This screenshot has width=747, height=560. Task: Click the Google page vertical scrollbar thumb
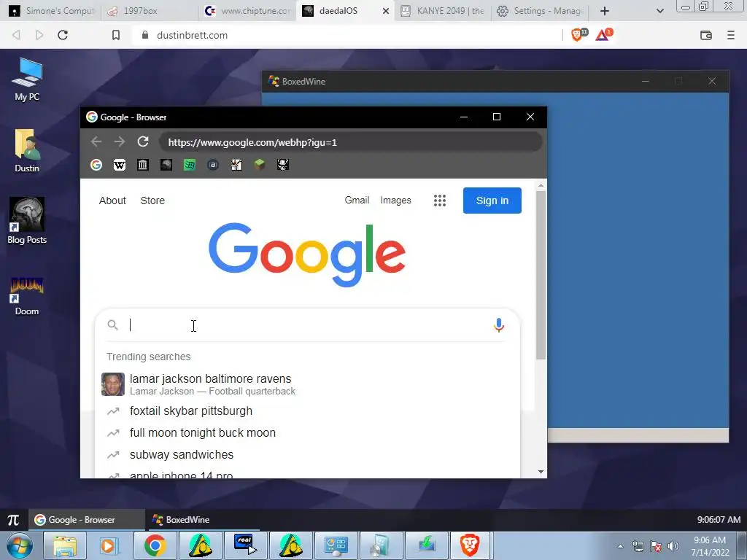541,275
